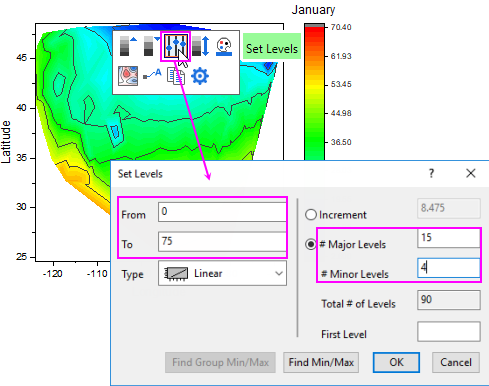Viewport: 489px width, 386px height.
Task: Open the Type dropdown showing Linear
Action: click(x=222, y=273)
